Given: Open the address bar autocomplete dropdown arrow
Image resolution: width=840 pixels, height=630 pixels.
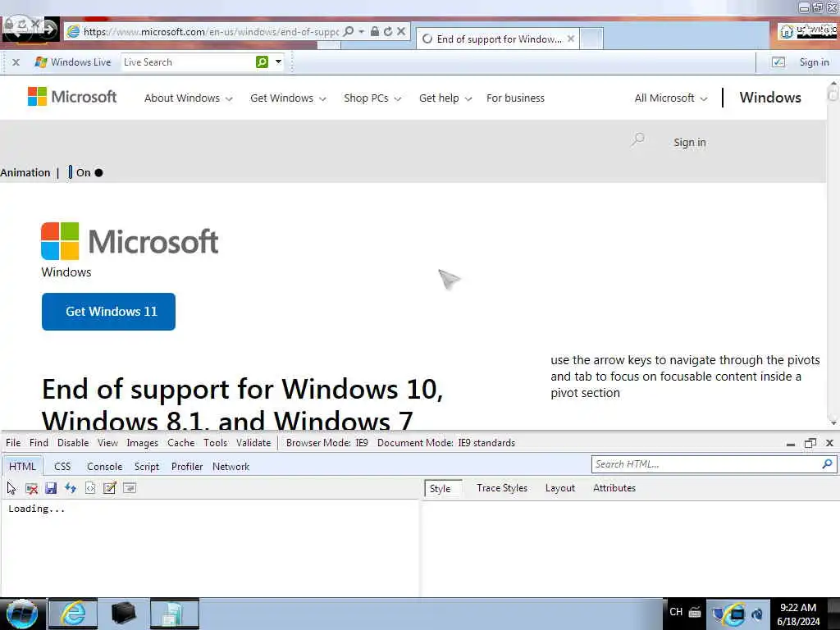Looking at the screenshot, I should [x=362, y=32].
